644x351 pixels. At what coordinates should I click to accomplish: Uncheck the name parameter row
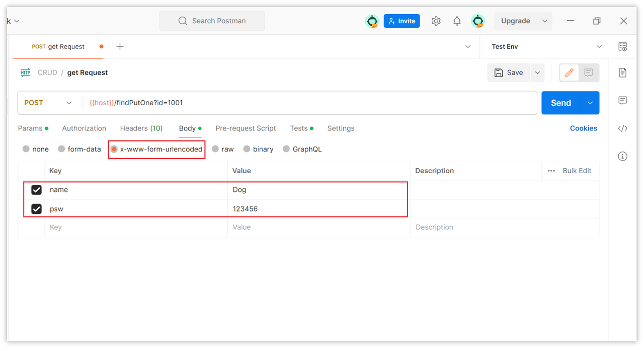[36, 190]
